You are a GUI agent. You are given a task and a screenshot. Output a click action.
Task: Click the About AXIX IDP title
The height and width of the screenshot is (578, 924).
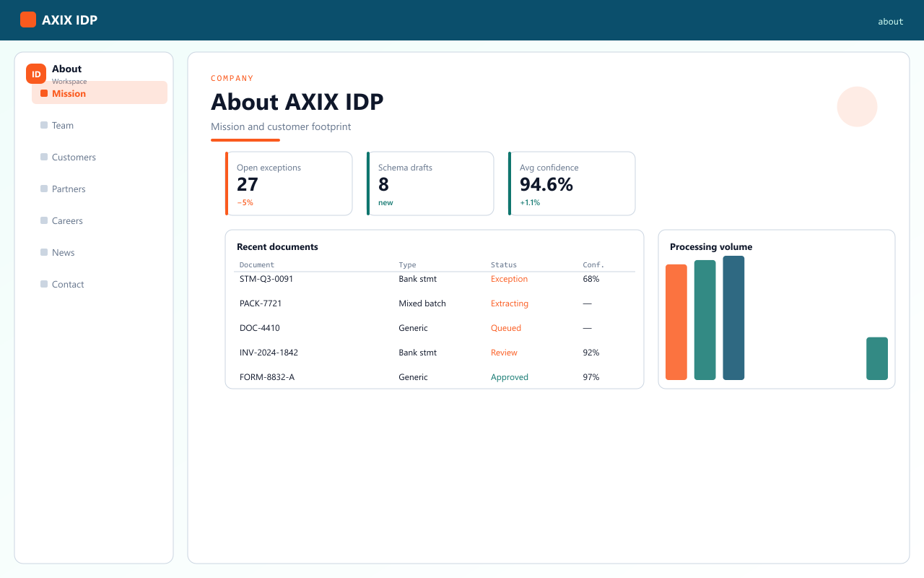coord(297,102)
